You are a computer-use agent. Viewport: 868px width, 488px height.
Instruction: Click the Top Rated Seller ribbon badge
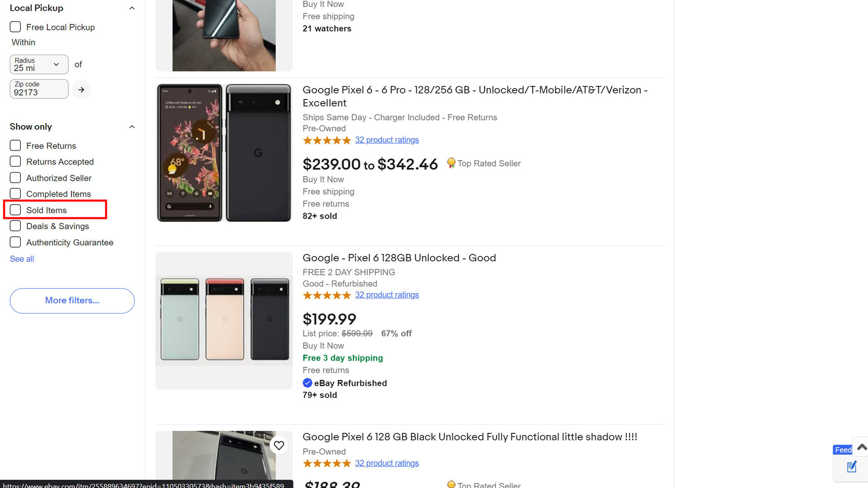coord(451,163)
